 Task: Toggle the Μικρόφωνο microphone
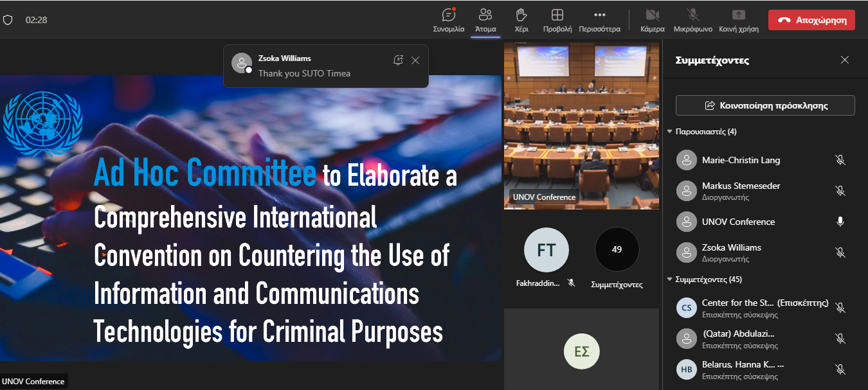coord(692,19)
